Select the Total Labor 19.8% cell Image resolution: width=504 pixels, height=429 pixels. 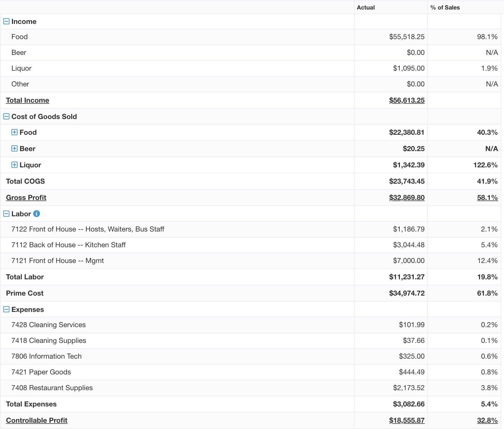coord(487,277)
